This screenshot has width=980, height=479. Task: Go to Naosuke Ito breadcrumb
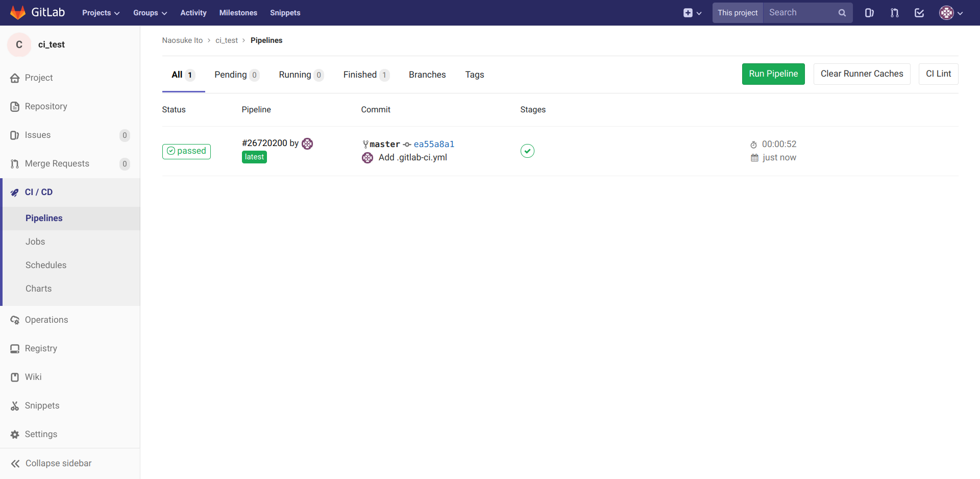(x=182, y=40)
